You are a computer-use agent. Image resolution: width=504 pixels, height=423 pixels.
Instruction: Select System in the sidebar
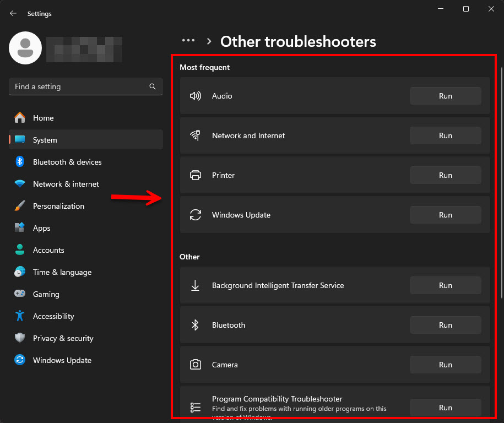tap(86, 139)
